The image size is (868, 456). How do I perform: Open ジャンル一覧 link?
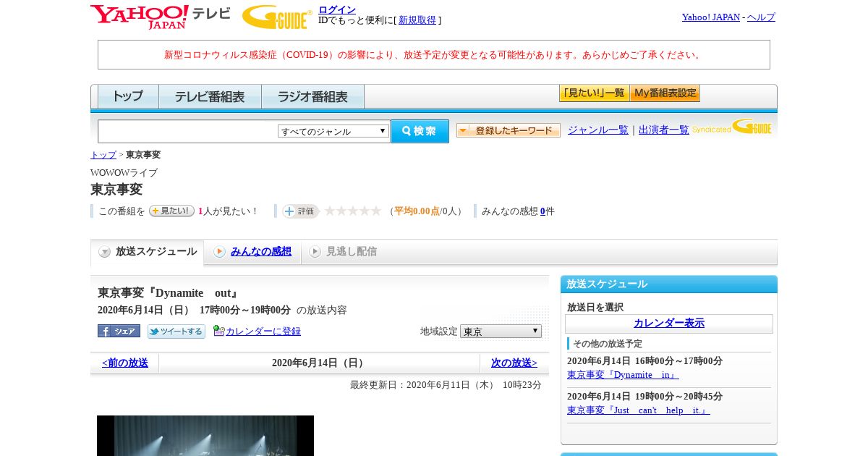click(x=598, y=130)
